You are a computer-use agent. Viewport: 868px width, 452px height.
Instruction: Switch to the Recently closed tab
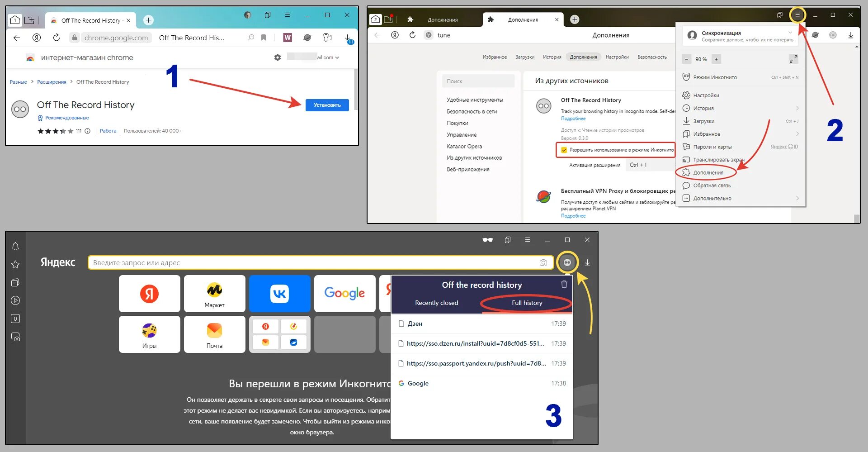pos(437,303)
